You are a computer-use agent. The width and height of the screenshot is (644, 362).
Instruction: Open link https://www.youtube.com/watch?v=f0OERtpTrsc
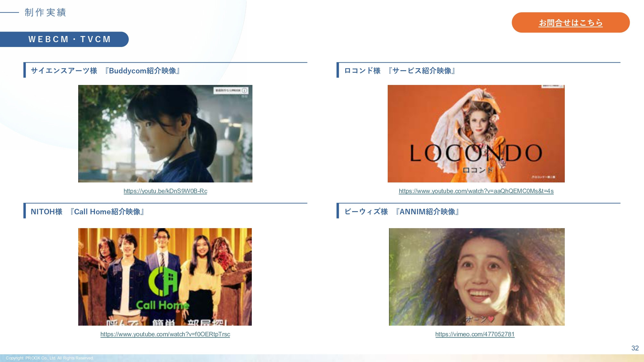click(x=165, y=334)
